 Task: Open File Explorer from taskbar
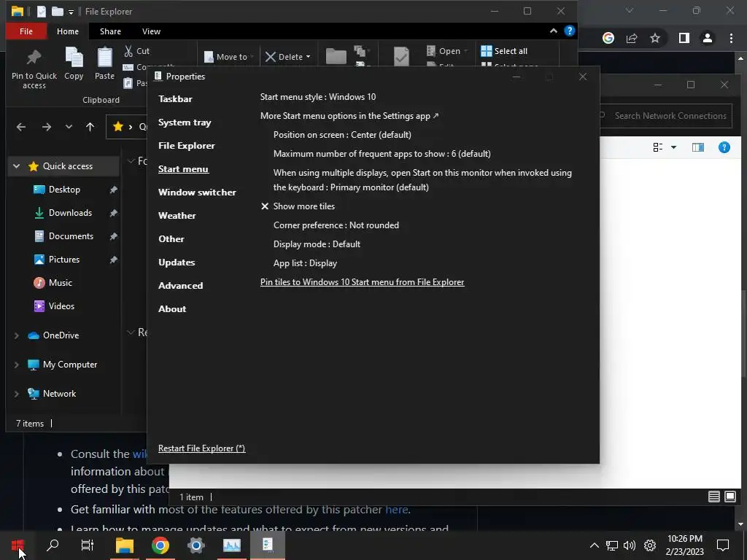tap(125, 545)
